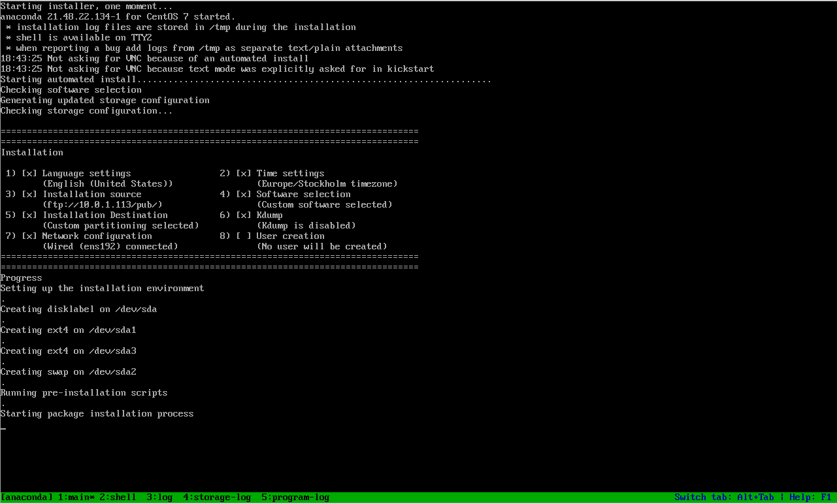Click '(Custom partitioning selected)' value
This screenshot has width=837, height=504.
tap(120, 226)
